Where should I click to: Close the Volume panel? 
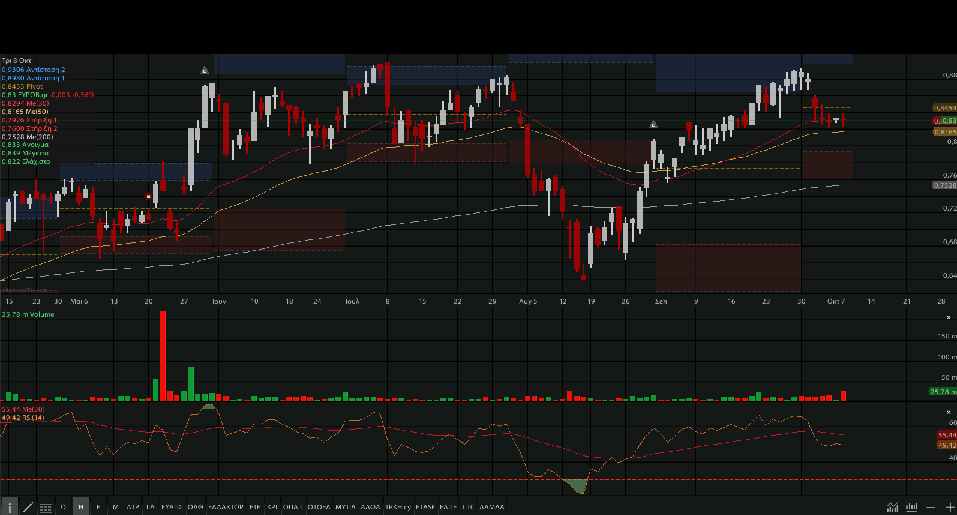(x=948, y=317)
